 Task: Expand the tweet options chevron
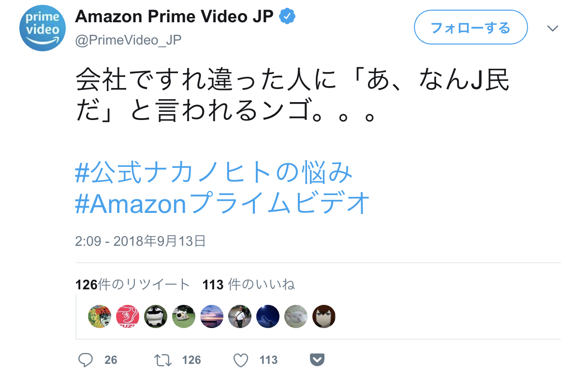553,29
